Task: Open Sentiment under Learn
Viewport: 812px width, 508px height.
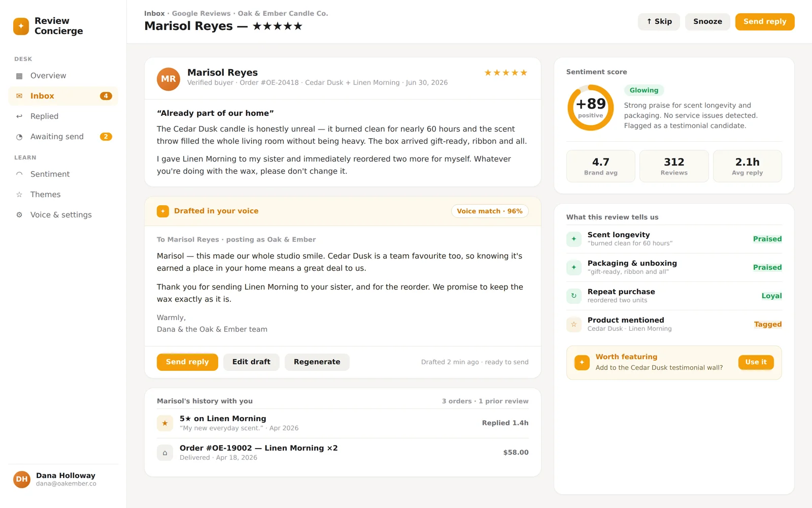Action: tap(63, 174)
